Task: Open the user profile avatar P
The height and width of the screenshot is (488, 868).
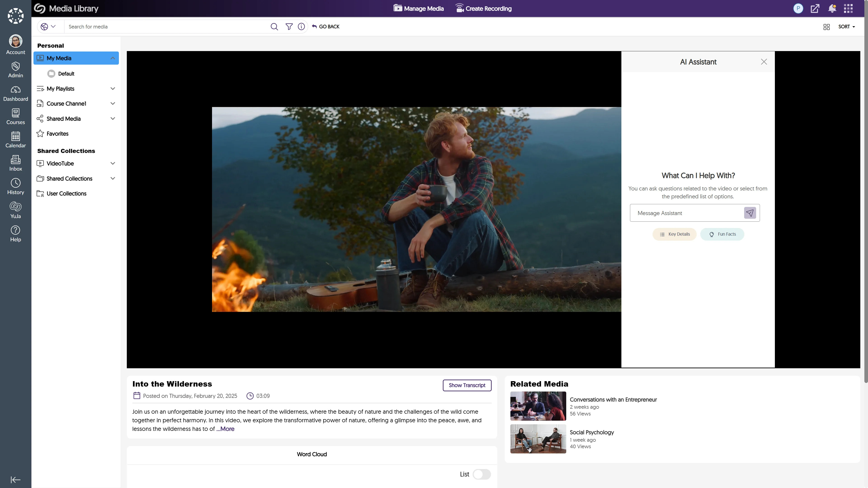Action: coord(798,8)
